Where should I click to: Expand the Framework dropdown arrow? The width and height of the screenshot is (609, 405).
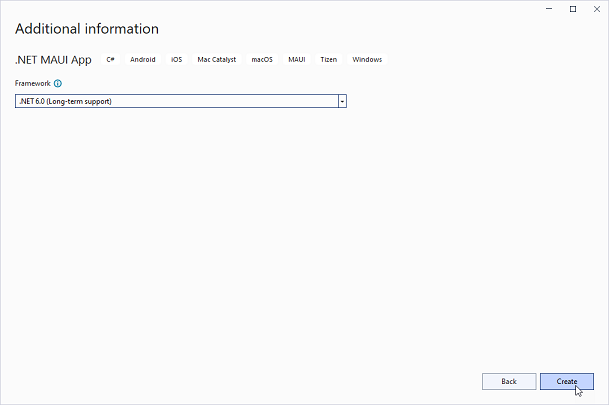click(x=342, y=101)
